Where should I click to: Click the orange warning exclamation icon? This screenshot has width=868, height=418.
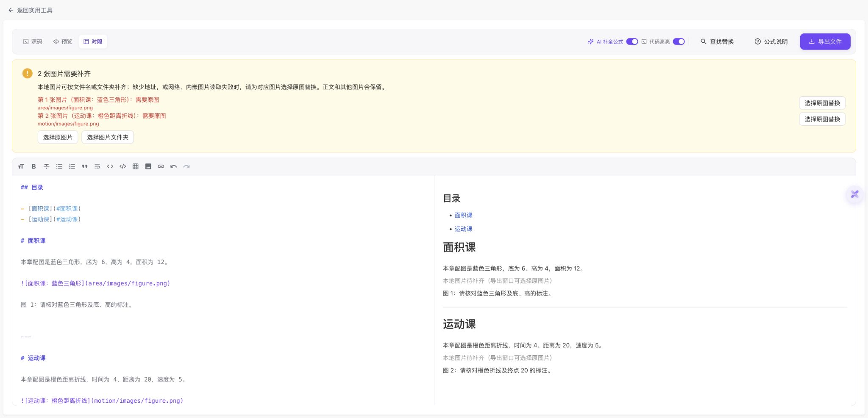(x=27, y=73)
